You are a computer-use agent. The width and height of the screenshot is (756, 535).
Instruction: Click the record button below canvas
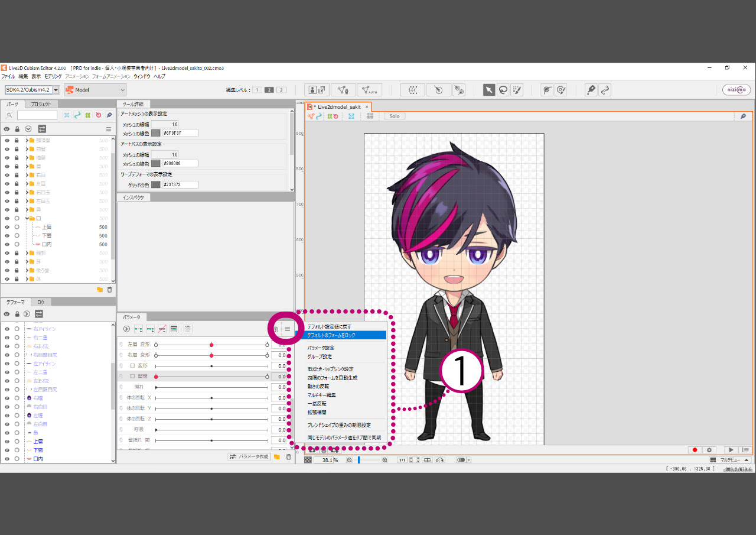point(695,450)
